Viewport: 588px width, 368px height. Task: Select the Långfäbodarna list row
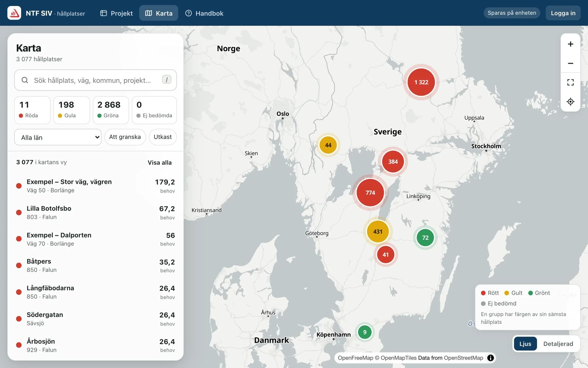pos(95,292)
